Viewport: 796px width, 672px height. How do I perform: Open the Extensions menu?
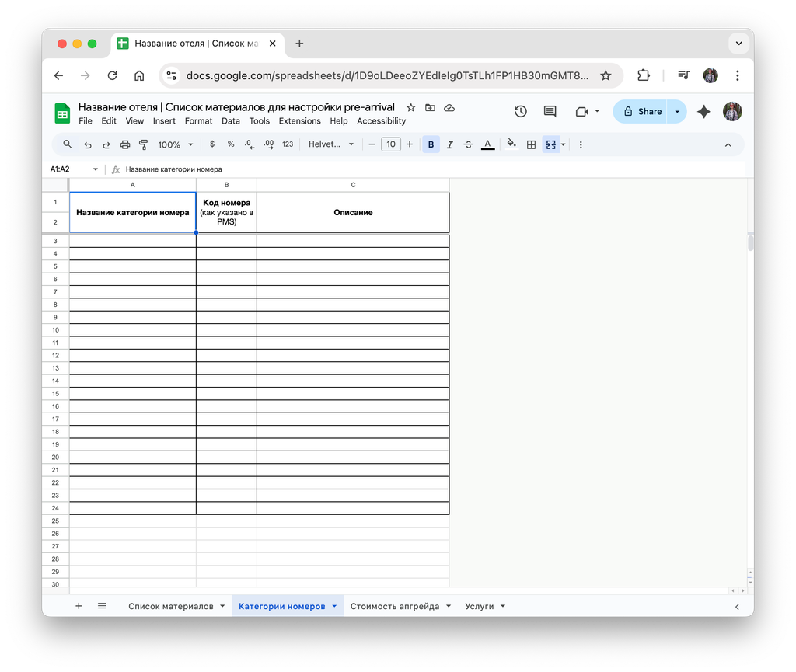click(x=299, y=121)
